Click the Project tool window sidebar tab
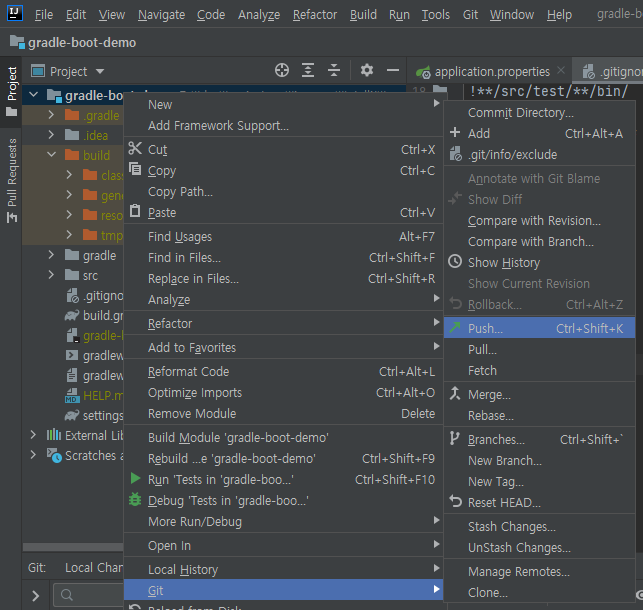This screenshot has width=643, height=610. click(x=11, y=91)
